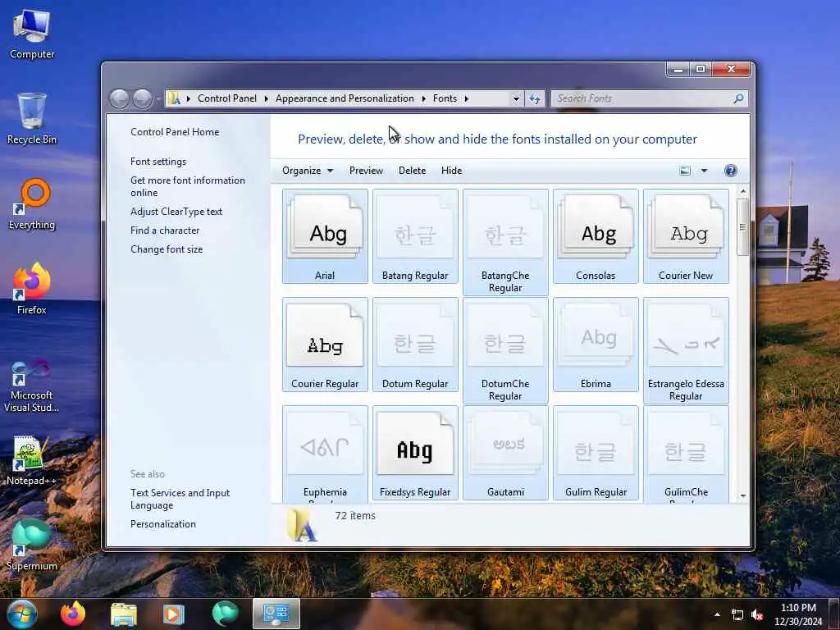Select the Gautami font icon
This screenshot has width=840, height=630.
(x=505, y=453)
